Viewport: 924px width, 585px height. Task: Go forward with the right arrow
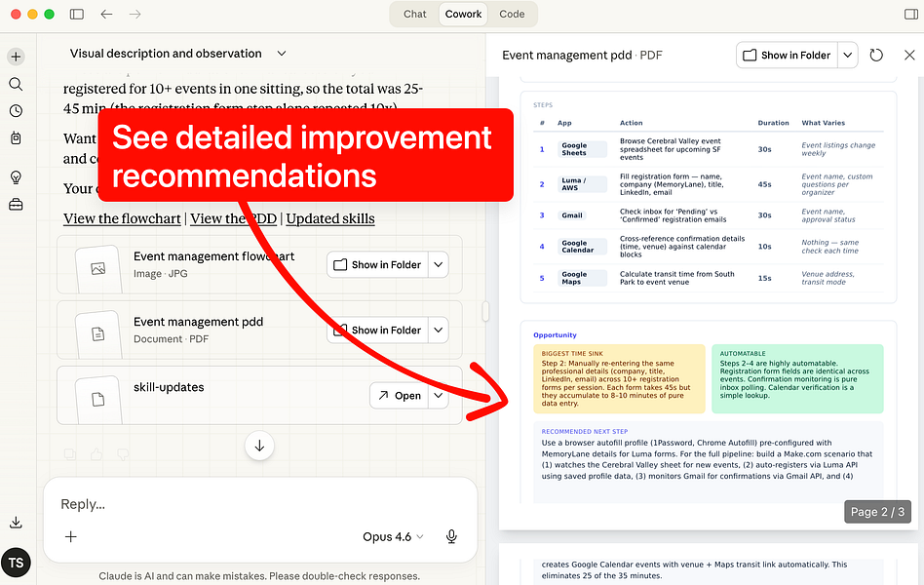(x=135, y=15)
